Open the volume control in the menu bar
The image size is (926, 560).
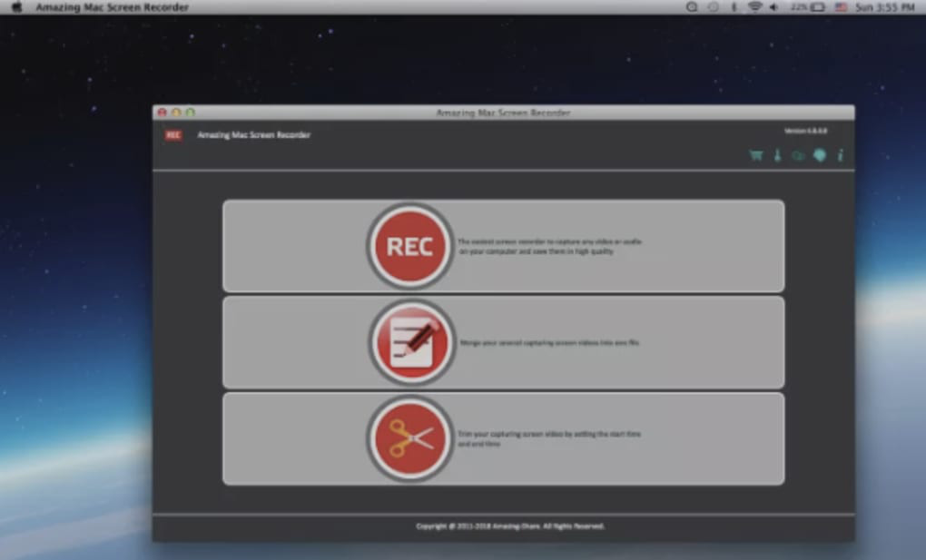point(774,7)
